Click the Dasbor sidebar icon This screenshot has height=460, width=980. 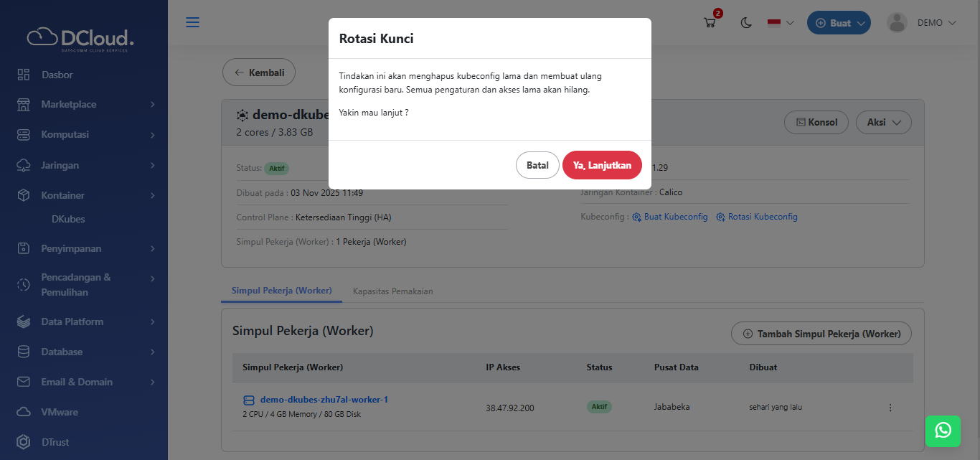pos(24,75)
